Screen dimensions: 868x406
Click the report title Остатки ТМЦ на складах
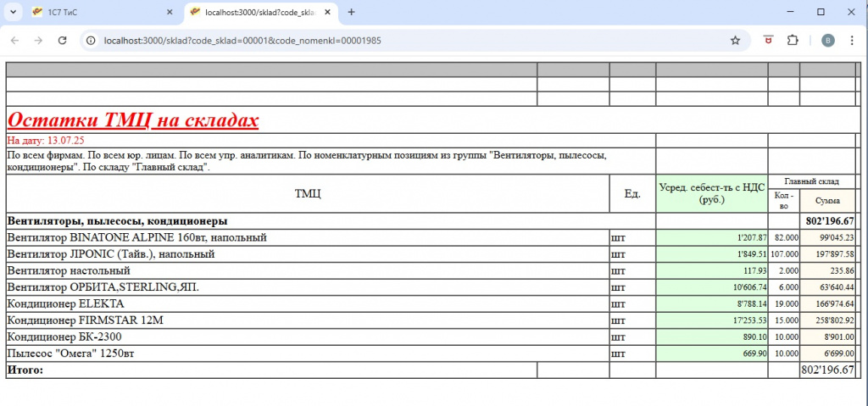tap(133, 120)
